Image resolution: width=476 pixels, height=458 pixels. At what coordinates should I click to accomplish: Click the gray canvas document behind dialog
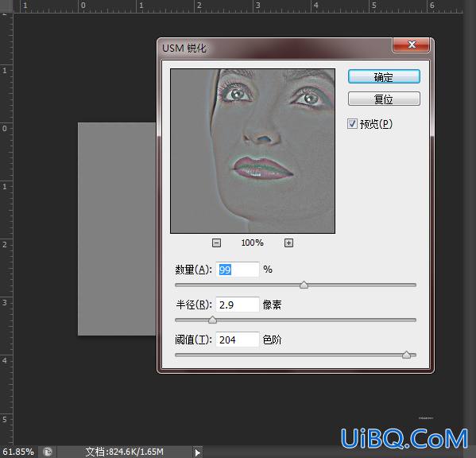[x=117, y=229]
